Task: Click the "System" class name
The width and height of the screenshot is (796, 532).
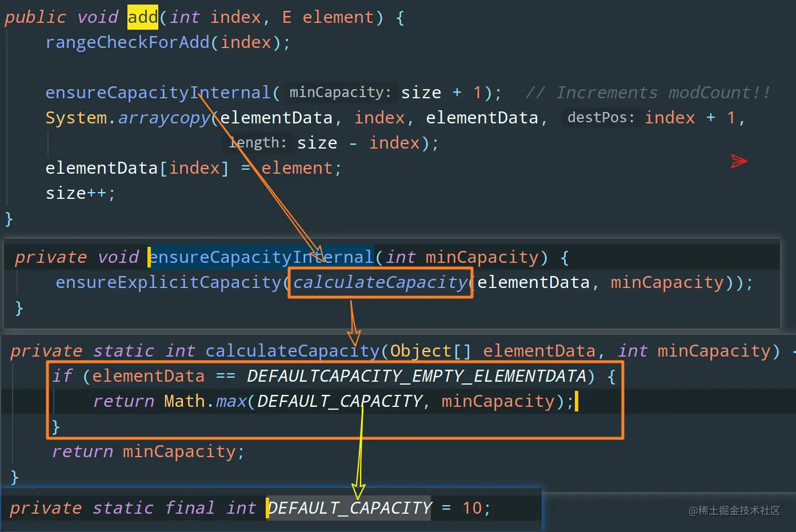Action: tap(77, 118)
